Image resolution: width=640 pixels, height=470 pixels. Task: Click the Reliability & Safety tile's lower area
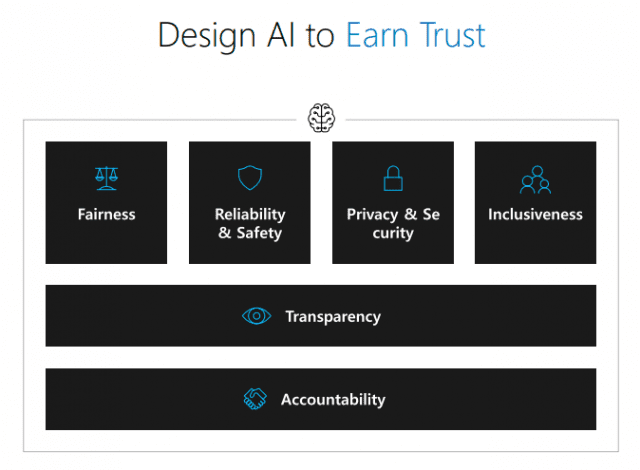click(x=250, y=253)
